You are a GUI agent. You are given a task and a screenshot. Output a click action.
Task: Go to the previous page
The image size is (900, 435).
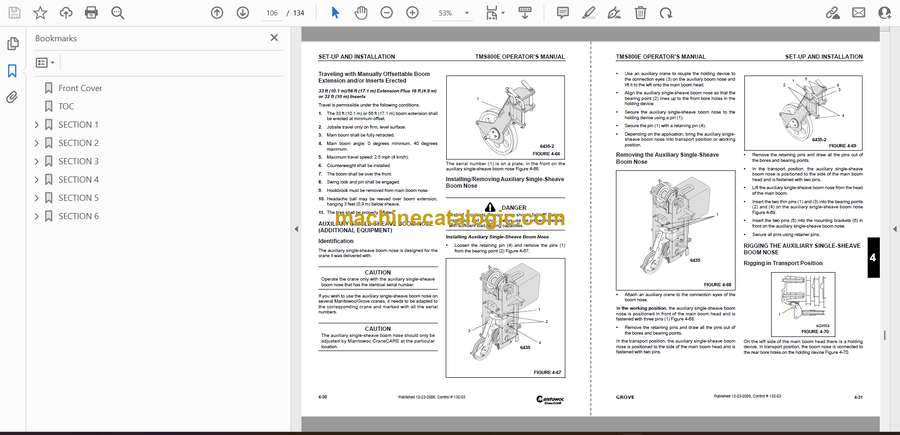coord(217,13)
